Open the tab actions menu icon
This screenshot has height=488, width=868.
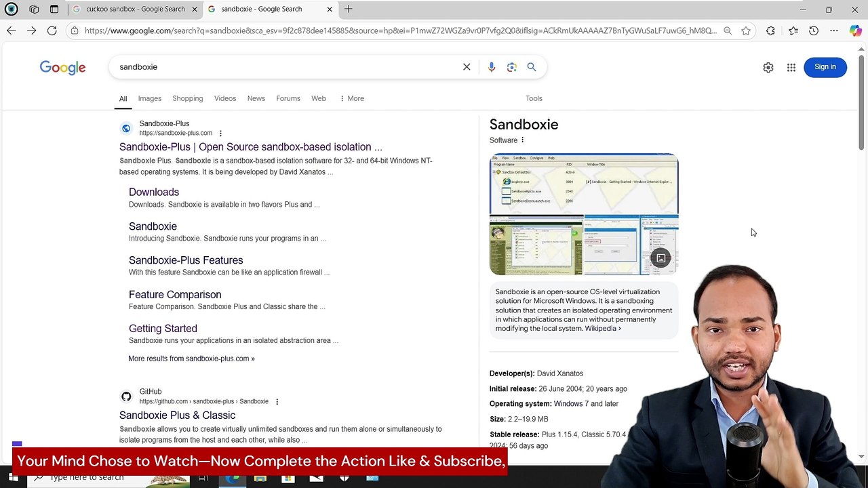54,9
